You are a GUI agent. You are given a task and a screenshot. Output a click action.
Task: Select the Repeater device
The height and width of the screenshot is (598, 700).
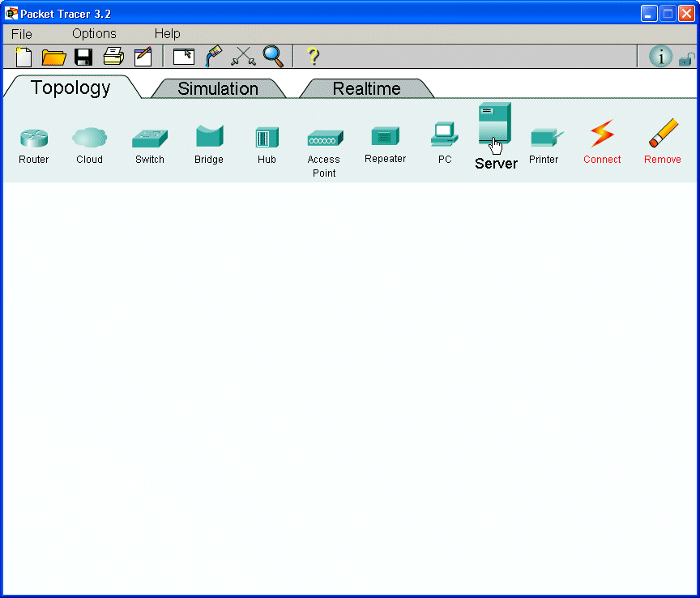(386, 145)
